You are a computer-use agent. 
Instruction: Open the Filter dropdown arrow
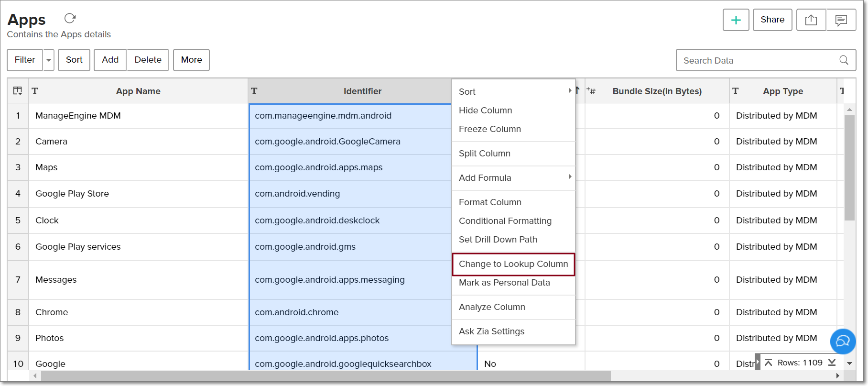click(x=49, y=60)
